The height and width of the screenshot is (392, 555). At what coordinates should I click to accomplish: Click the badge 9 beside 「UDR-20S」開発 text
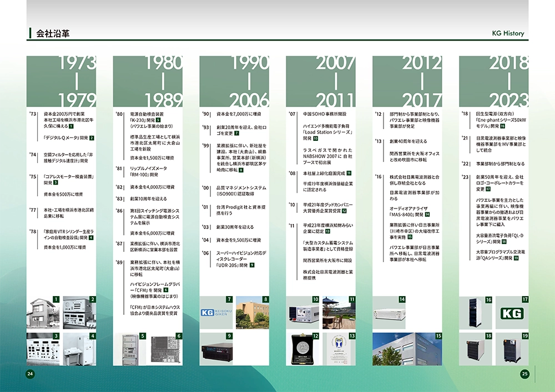pyautogui.click(x=252, y=265)
